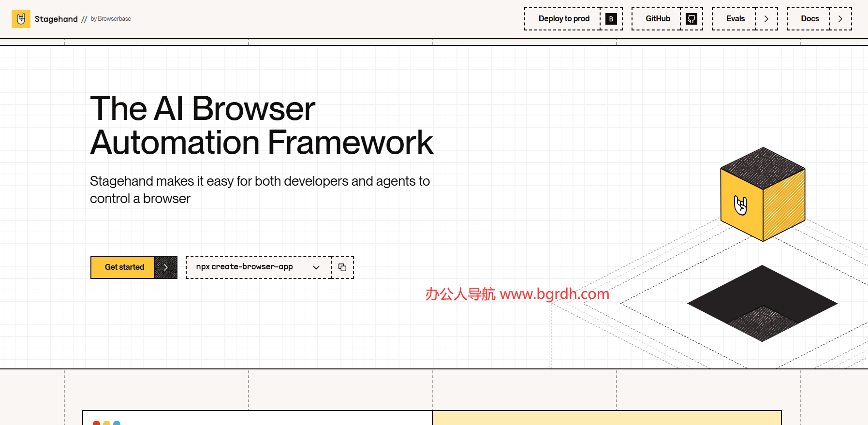Click the yellow cube hand illustration
868x425 pixels.
[x=762, y=194]
